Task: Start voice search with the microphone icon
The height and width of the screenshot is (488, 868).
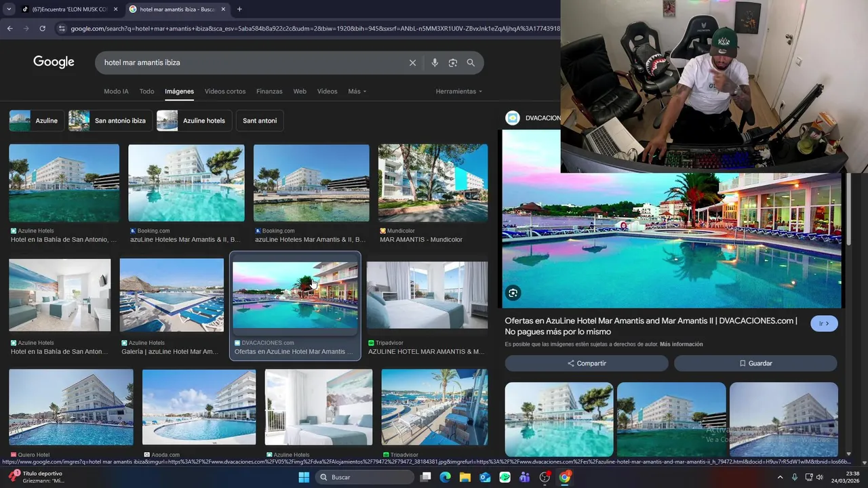Action: tap(435, 62)
